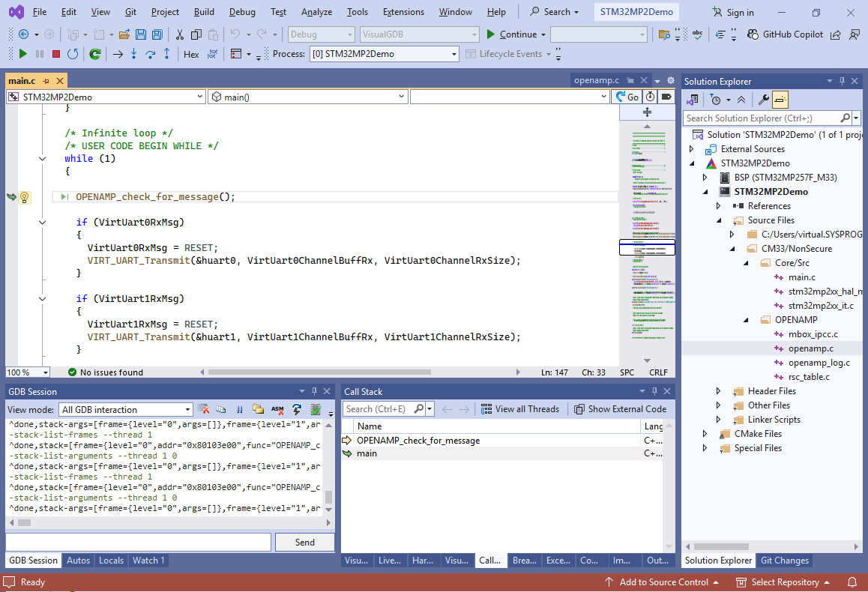Viewport: 868px width, 592px height.
Task: Click Step Over icon
Action: tap(150, 54)
